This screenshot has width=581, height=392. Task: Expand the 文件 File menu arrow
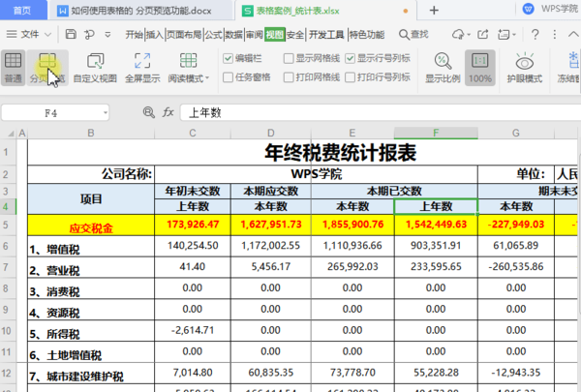click(x=47, y=35)
